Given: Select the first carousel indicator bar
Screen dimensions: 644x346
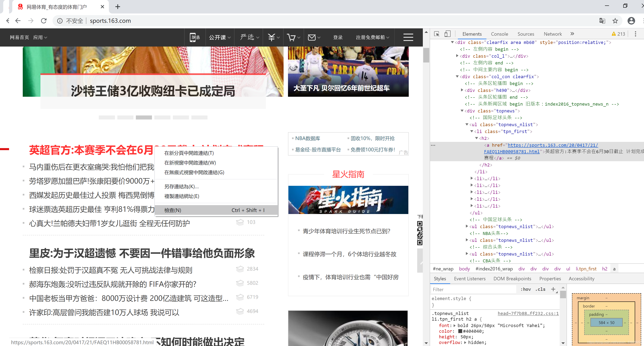Looking at the screenshot, I should click(107, 117).
